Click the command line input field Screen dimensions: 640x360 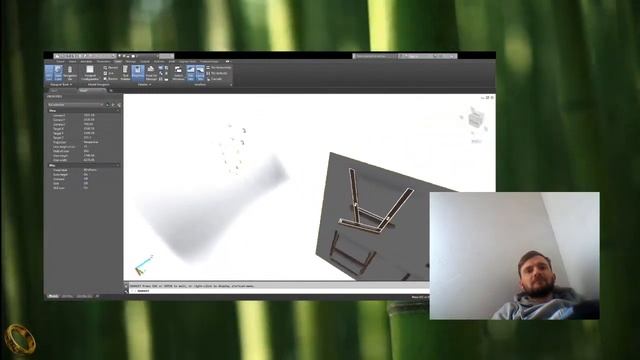pyautogui.click(x=279, y=291)
